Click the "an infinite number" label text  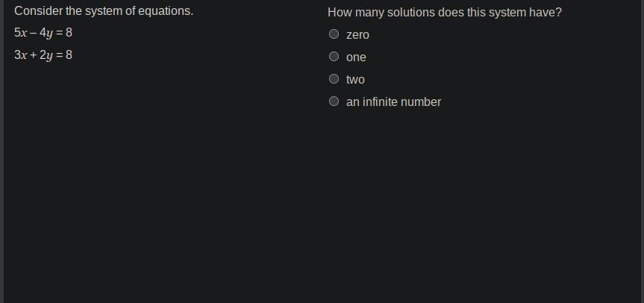pyautogui.click(x=393, y=102)
